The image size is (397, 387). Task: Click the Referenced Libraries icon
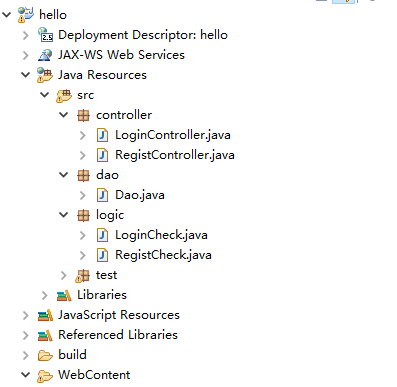click(x=45, y=335)
